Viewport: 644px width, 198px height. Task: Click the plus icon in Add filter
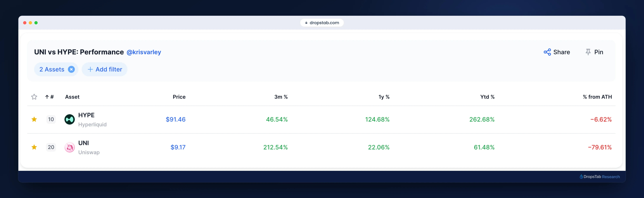coord(90,69)
